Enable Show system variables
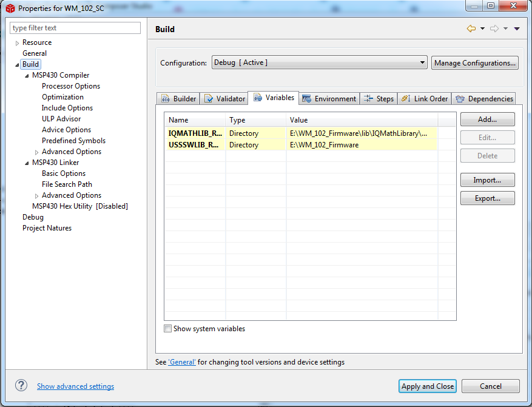 (167, 328)
